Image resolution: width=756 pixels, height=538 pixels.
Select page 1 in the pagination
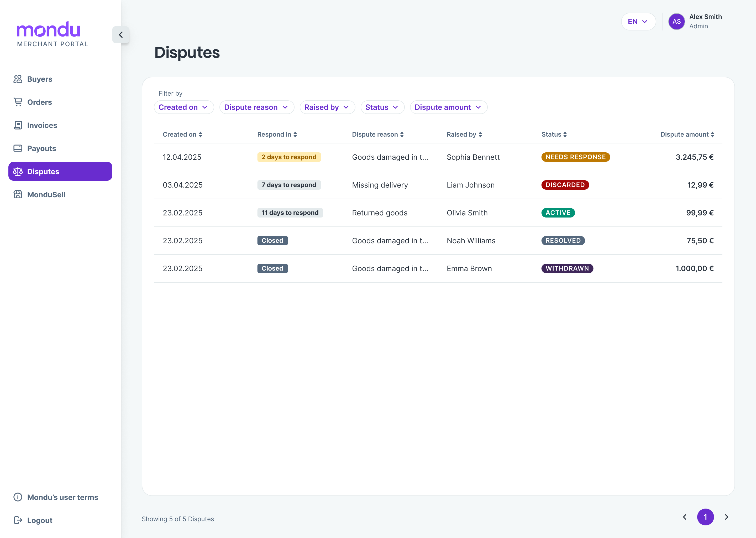tap(705, 517)
